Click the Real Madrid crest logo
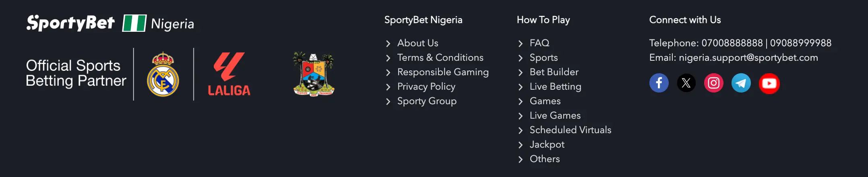This screenshot has height=177, width=868. pos(163,74)
